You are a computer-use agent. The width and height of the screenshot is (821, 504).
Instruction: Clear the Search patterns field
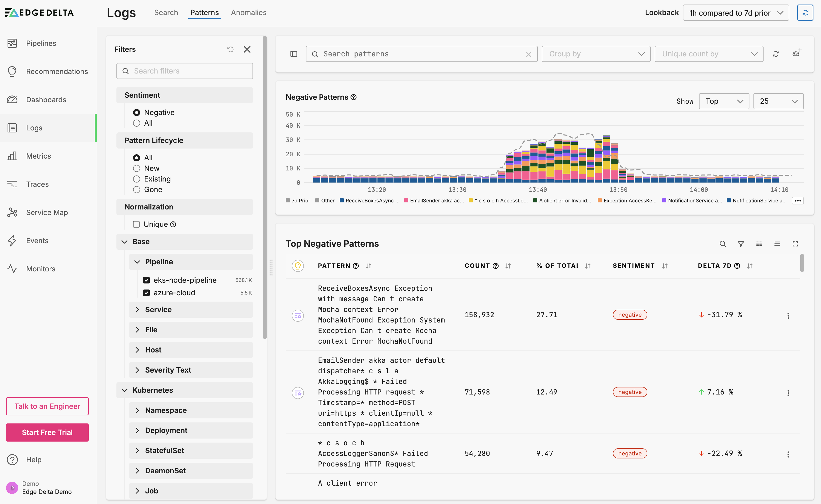pos(528,54)
